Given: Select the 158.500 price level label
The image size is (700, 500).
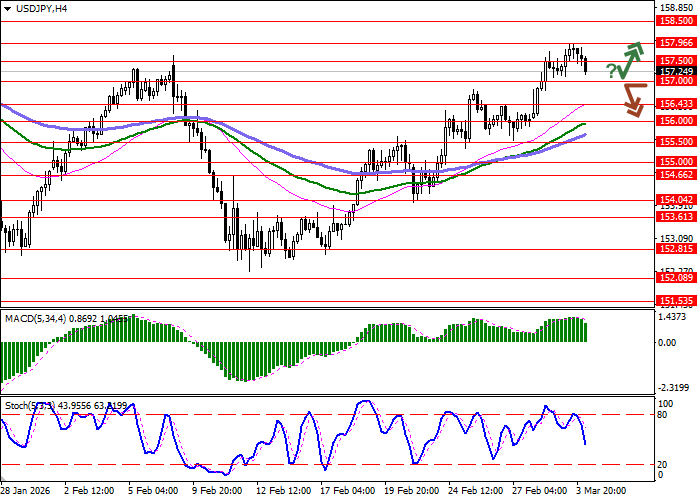Looking at the screenshot, I should coord(676,20).
